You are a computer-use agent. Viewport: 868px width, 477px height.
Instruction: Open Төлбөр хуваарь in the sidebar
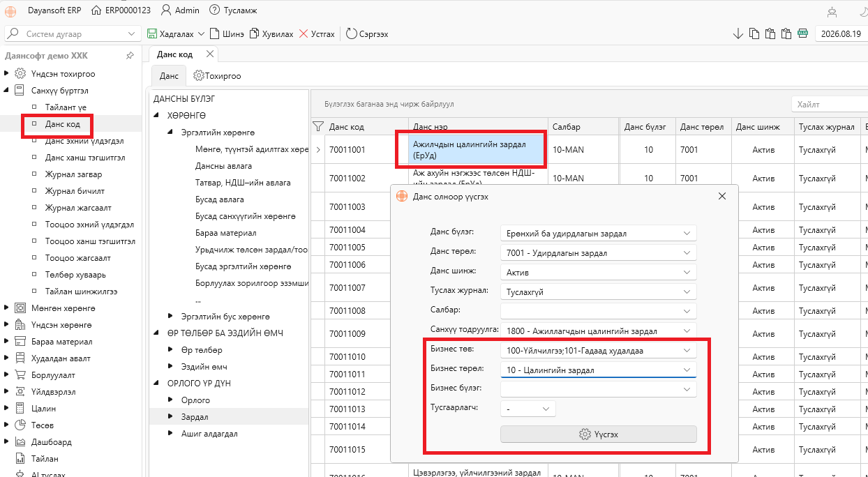point(76,275)
